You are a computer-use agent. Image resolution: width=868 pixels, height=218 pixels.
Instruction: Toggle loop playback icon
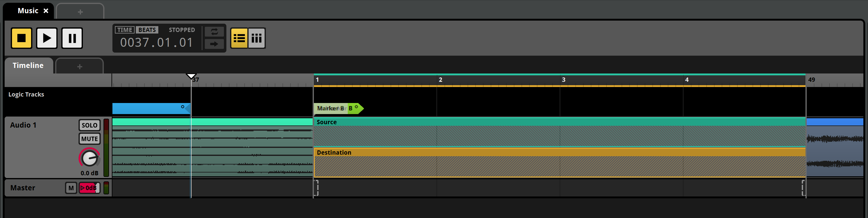(214, 32)
